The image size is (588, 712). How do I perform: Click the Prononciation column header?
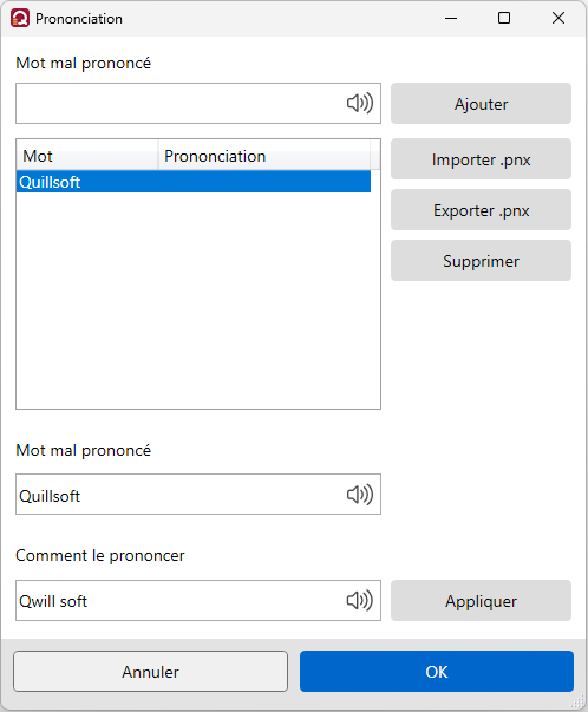pyautogui.click(x=263, y=156)
